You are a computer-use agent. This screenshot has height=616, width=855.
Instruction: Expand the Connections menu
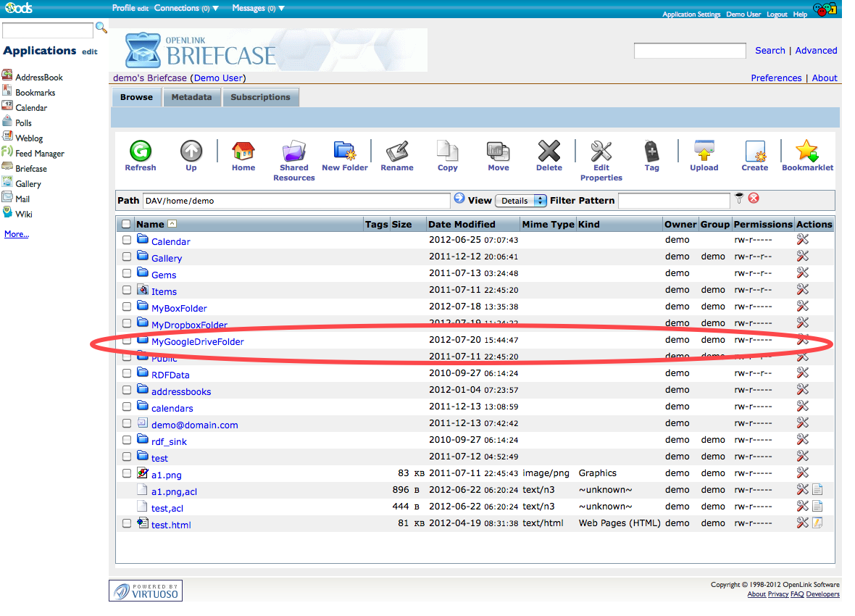(184, 8)
